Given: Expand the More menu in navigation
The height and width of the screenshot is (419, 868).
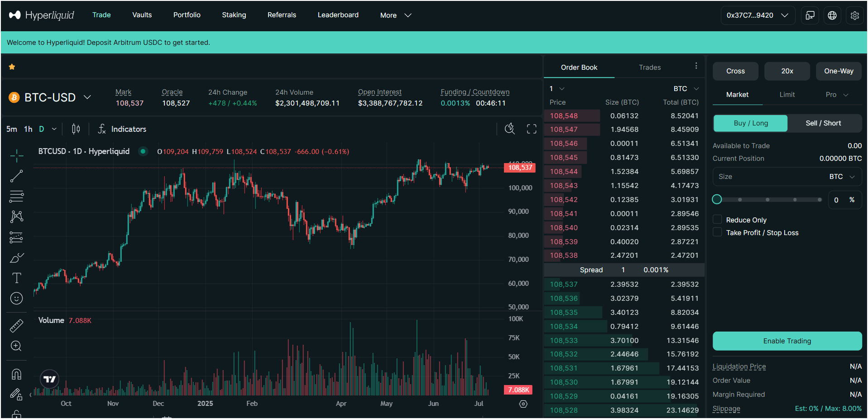Looking at the screenshot, I should pos(396,15).
